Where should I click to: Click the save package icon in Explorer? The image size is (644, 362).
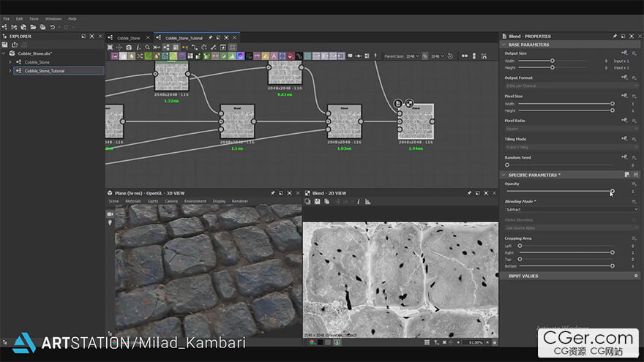pos(5,45)
